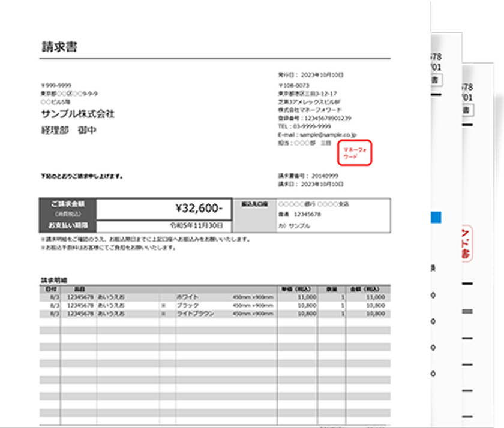Click the red マネーフォワード approval stamp
Viewport: 504px width, 428px height.
tap(354, 152)
